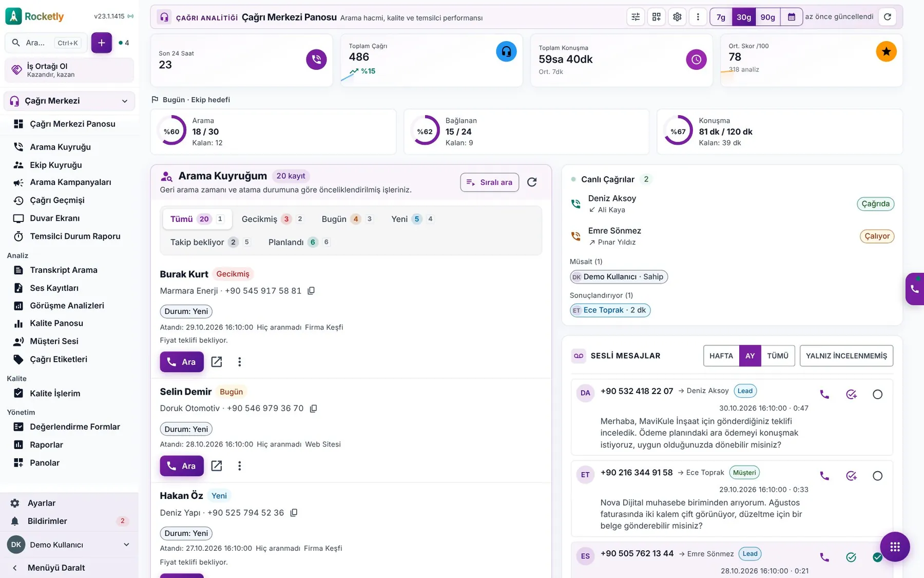Open the İş Ortağı Ol banner
The image size is (924, 578).
(69, 70)
